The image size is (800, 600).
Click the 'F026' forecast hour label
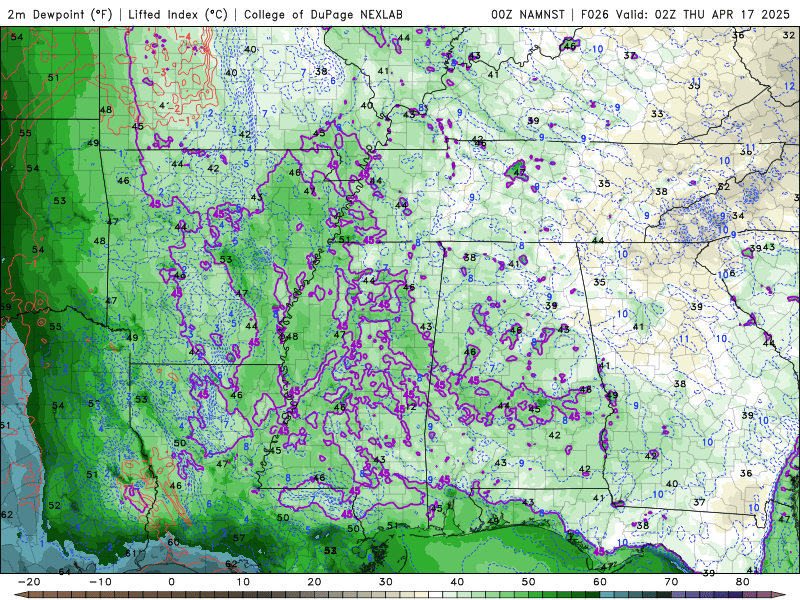coord(595,14)
